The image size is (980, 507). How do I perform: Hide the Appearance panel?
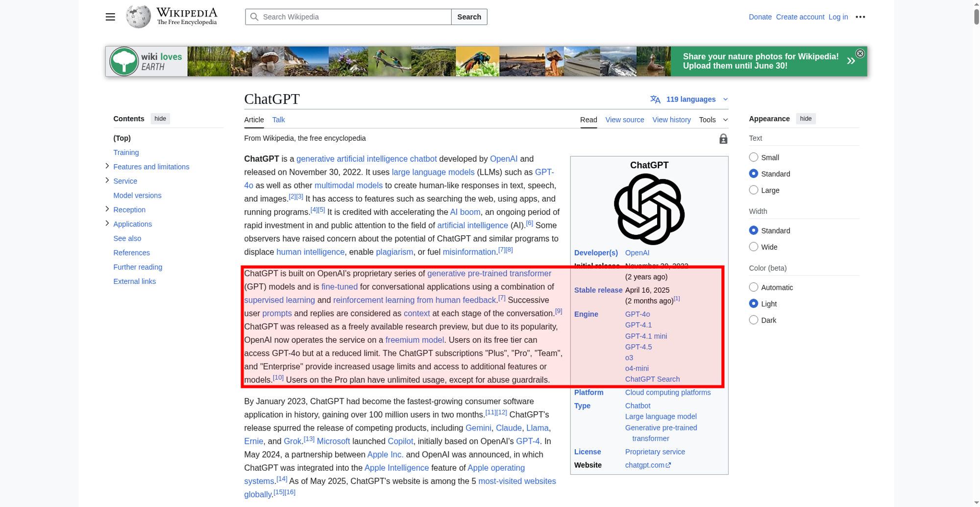[806, 119]
